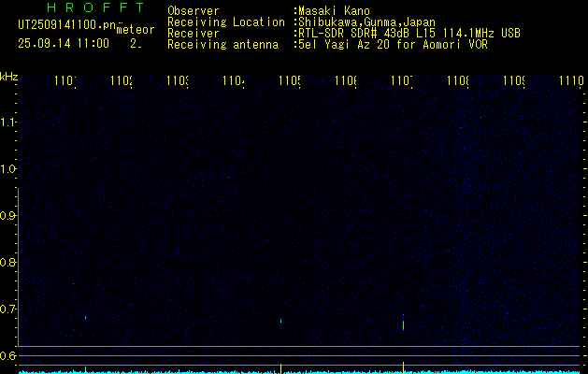Screen dimensions: 588x374
Task: Click the 'Receiving antenna' label
Action: pyautogui.click(x=223, y=45)
